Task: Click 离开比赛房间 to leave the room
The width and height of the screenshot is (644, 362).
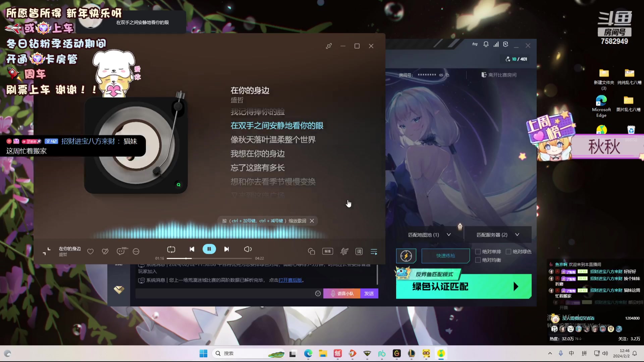Action: point(499,75)
